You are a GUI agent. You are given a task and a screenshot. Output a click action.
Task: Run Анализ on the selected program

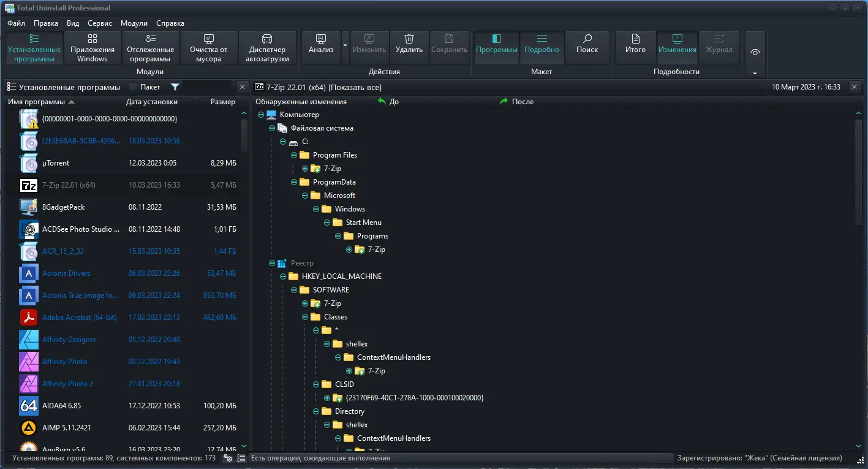click(321, 48)
